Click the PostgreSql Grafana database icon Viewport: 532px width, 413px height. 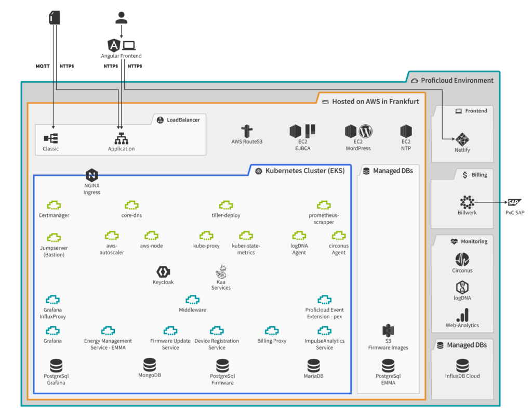coord(56,366)
